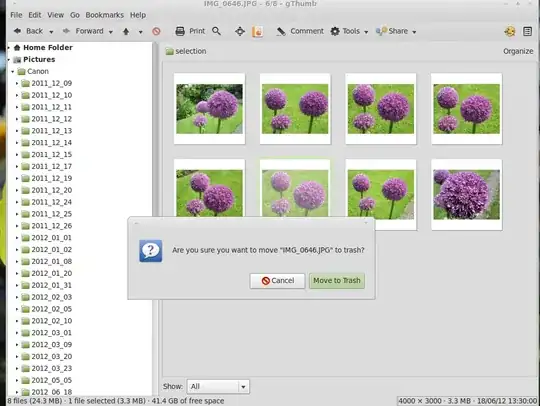Click the 2012_01_31 folder icon
Viewport: 540px width, 406px height.
(25, 285)
